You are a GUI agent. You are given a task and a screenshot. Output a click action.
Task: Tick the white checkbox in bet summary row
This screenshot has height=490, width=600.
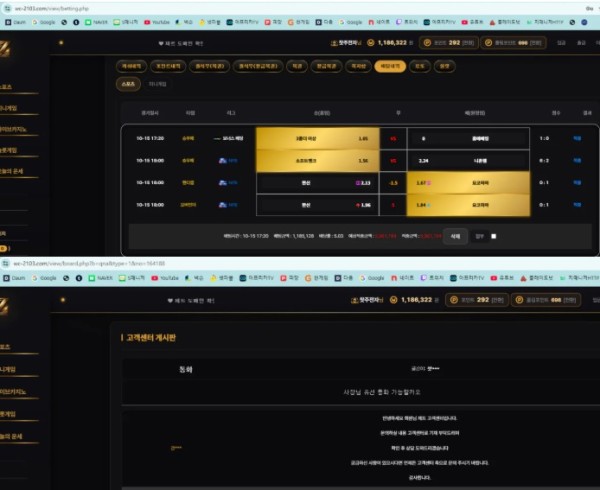pyautogui.click(x=494, y=236)
